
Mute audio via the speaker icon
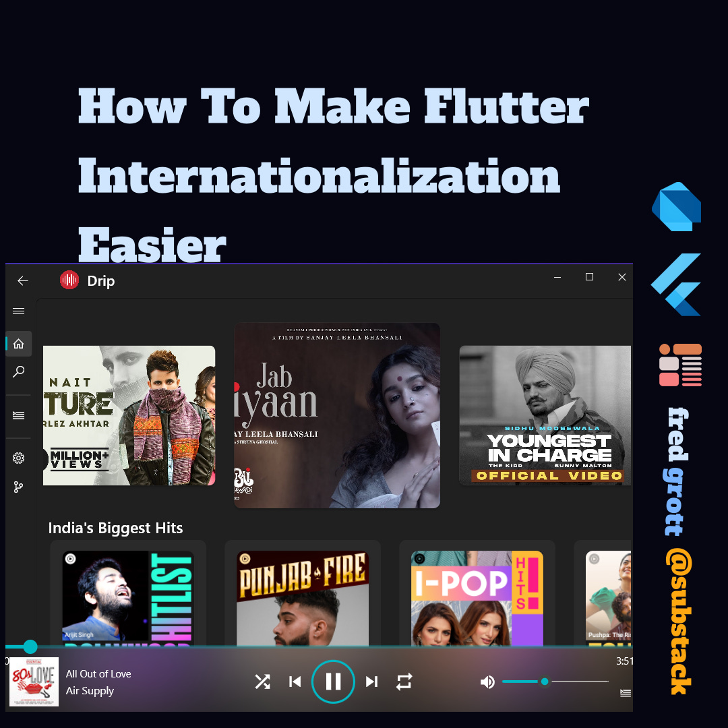tap(487, 681)
